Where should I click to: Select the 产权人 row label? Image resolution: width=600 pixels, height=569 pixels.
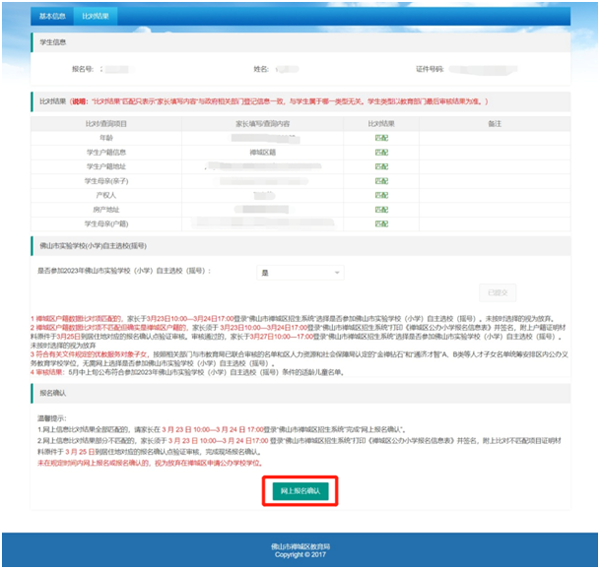[x=106, y=196]
